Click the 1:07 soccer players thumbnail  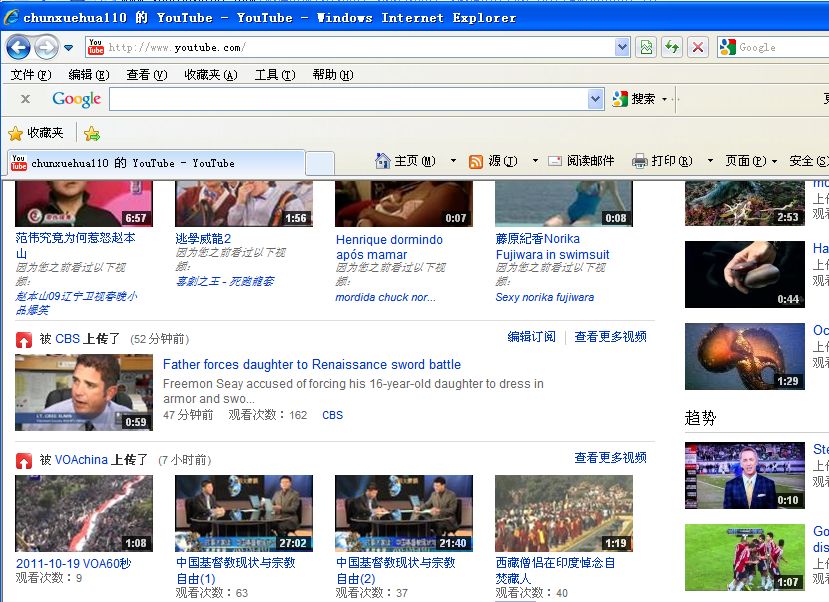point(745,557)
